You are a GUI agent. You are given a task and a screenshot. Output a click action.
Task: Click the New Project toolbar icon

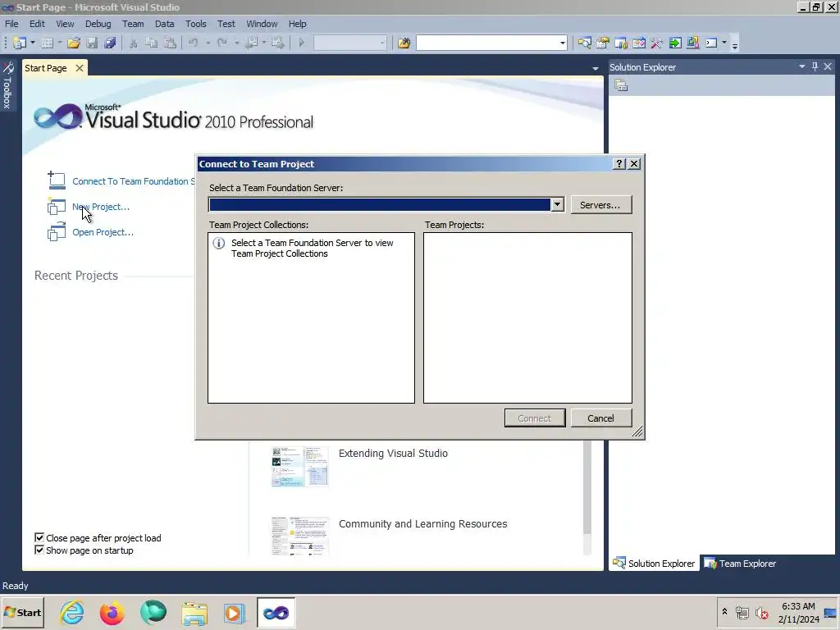pos(20,43)
